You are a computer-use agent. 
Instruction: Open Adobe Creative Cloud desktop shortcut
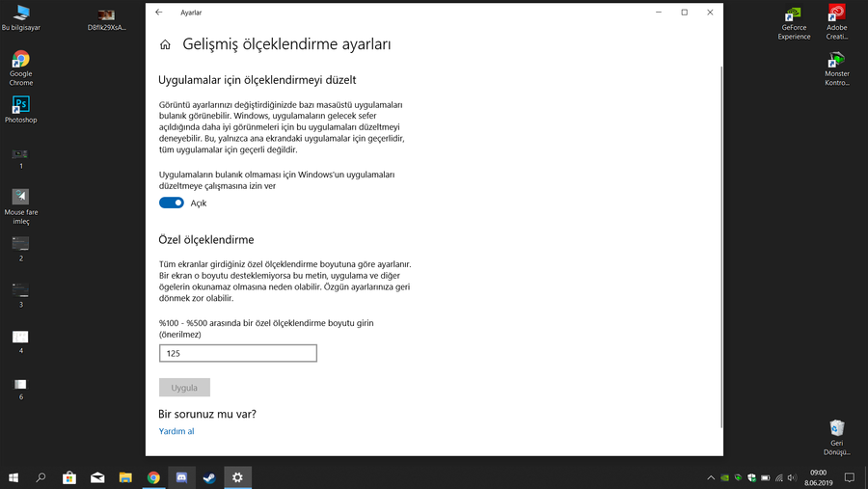tap(836, 22)
